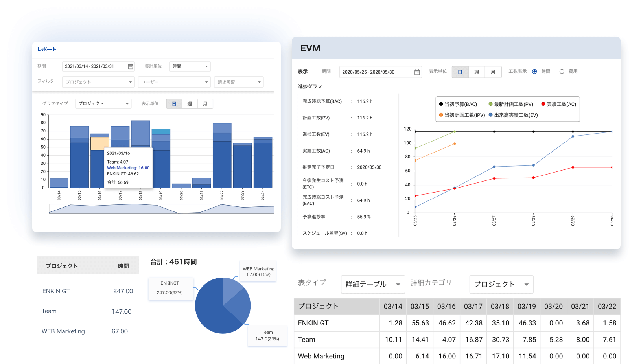The height and width of the screenshot is (364, 630).
Task: Toggle the 当初計画工数(IPV) legend marker
Action: 441,115
